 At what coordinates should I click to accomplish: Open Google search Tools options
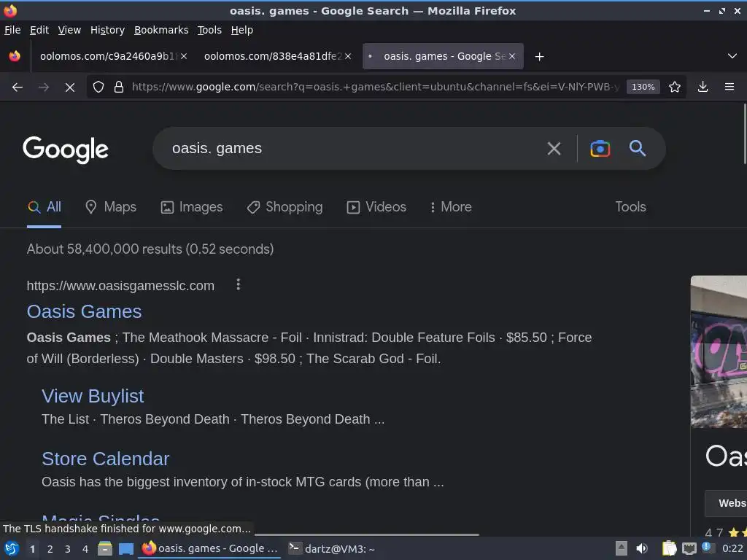(x=630, y=206)
